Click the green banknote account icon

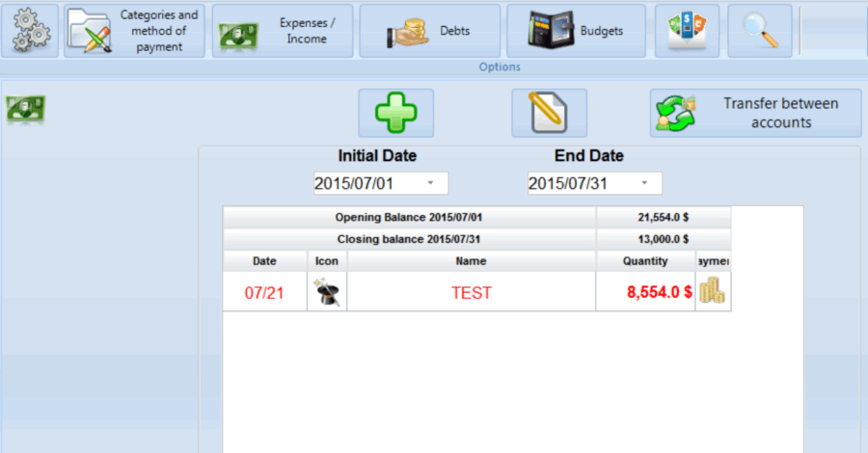[x=25, y=108]
